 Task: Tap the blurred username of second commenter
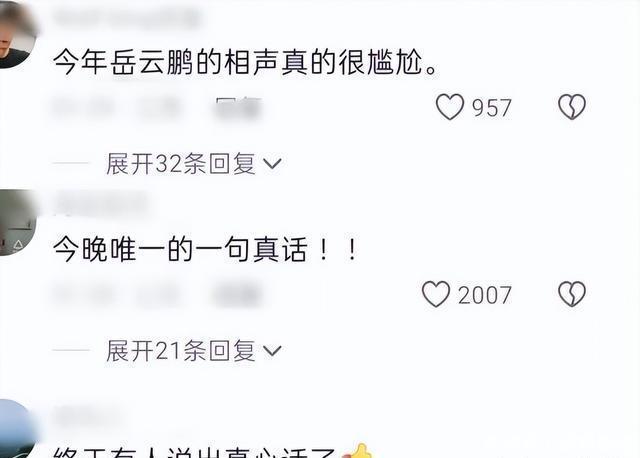(x=102, y=203)
